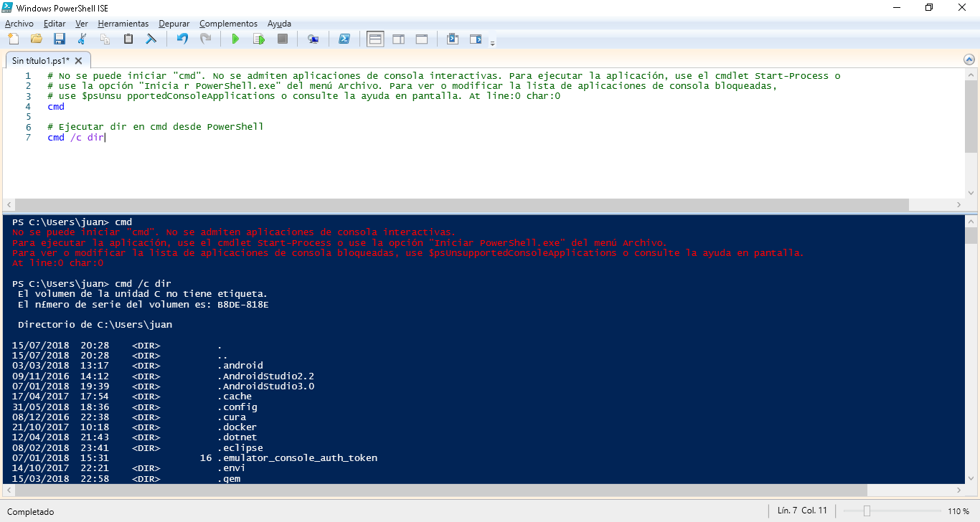Viewport: 980px width, 522px height.
Task: Paste clipboard contents with Paste icon
Action: tap(128, 39)
